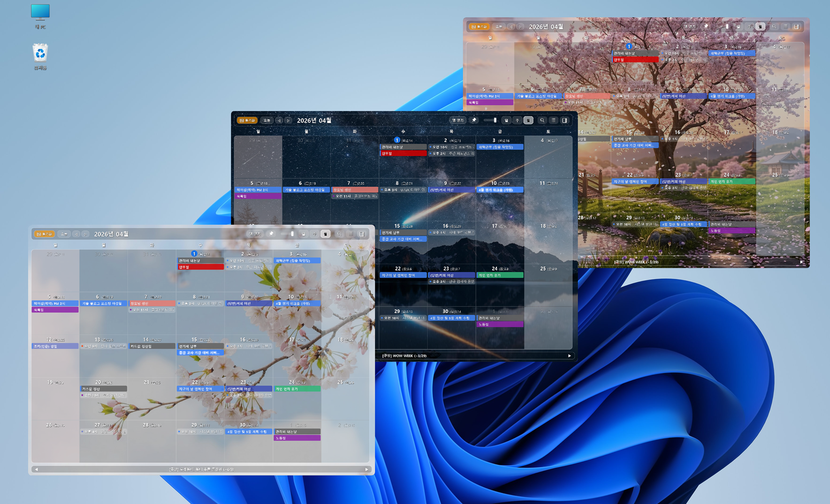Select the 휴지통 recycle bin desktop icon
Viewport: 830px width, 504px height.
click(x=40, y=57)
